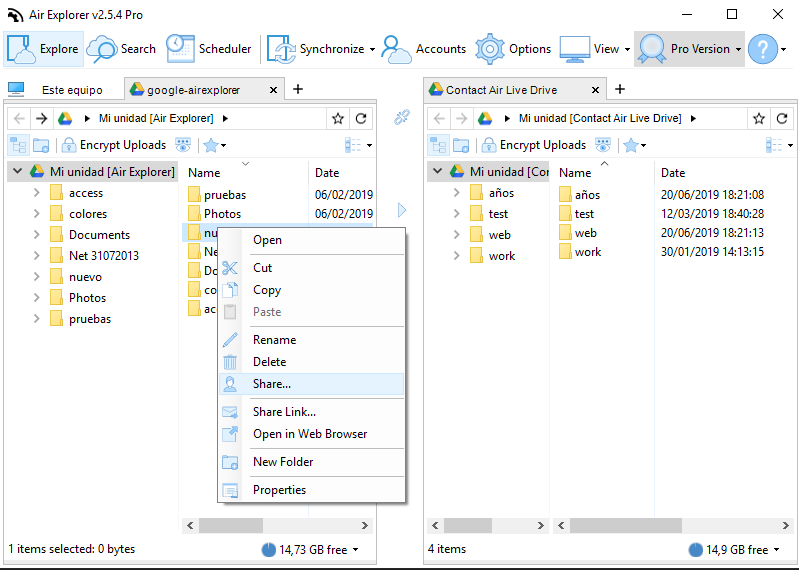Open the Accounts manager
This screenshot has height=570, width=799.
pos(423,49)
